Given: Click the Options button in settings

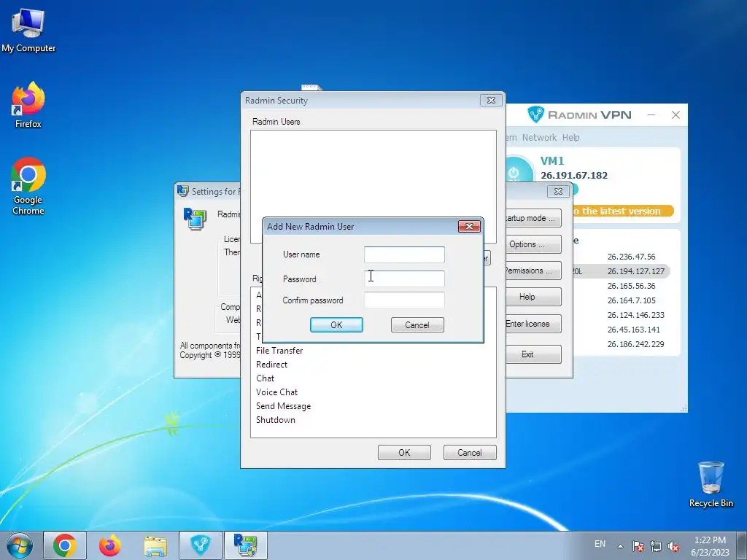Looking at the screenshot, I should 533,244.
